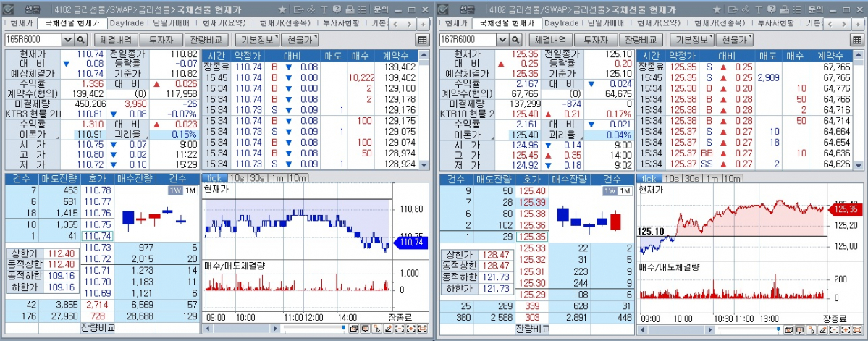
Task: Select the cursor pointer tool under left chart
Action: [376, 329]
